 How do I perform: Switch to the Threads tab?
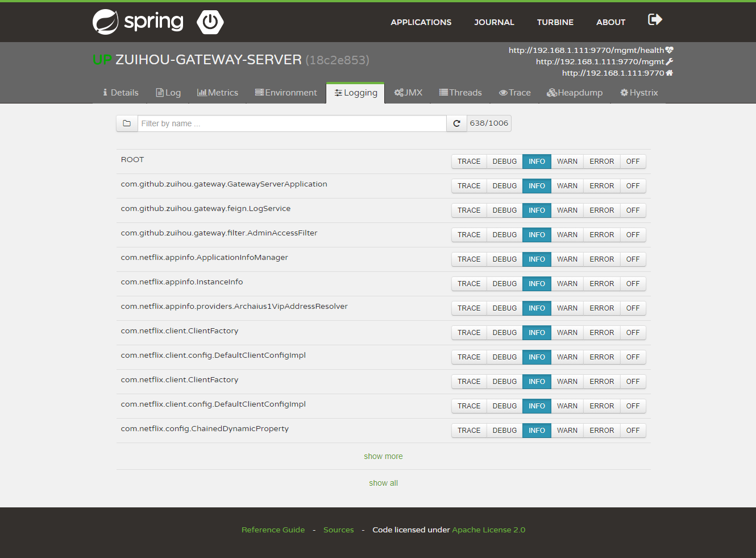point(460,93)
